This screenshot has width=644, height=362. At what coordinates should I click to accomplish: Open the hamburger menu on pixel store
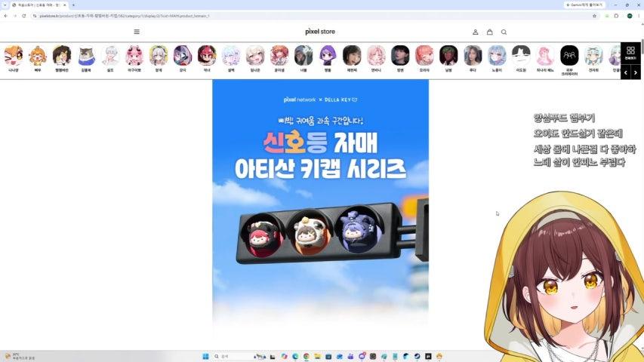pos(137,32)
